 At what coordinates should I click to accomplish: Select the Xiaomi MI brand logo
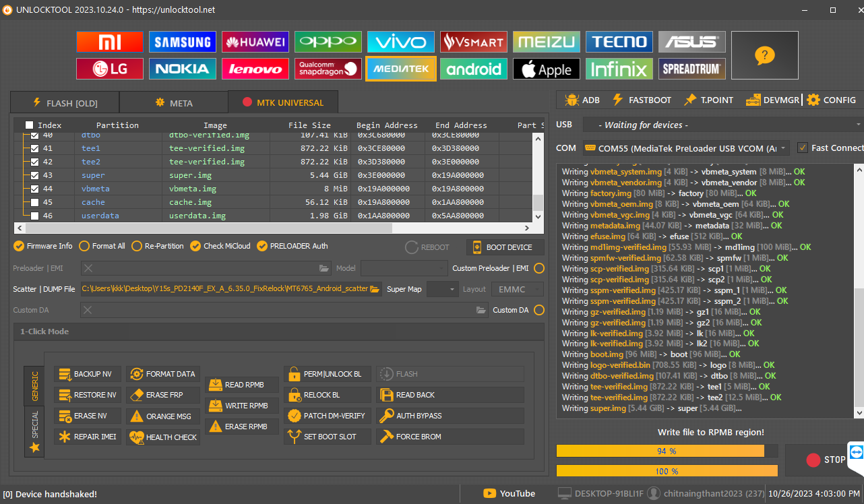pos(109,42)
